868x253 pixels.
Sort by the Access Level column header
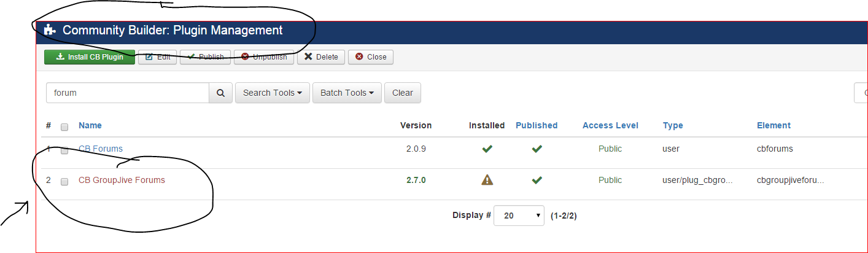click(x=610, y=125)
